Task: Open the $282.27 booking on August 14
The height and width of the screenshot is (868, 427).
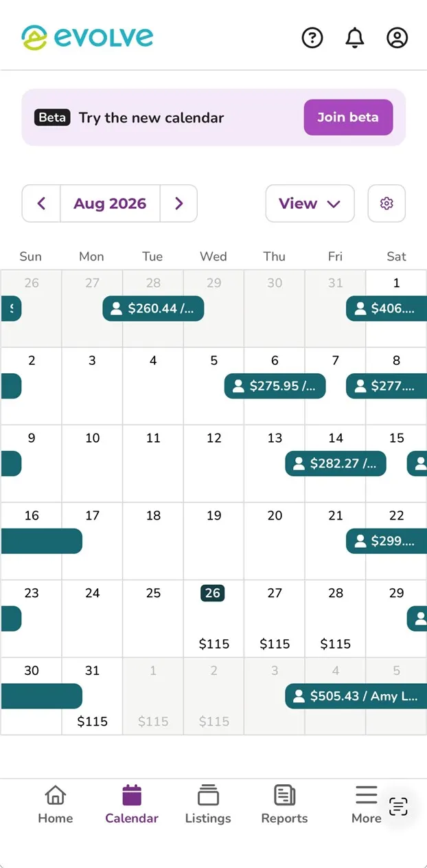Action: click(x=336, y=464)
